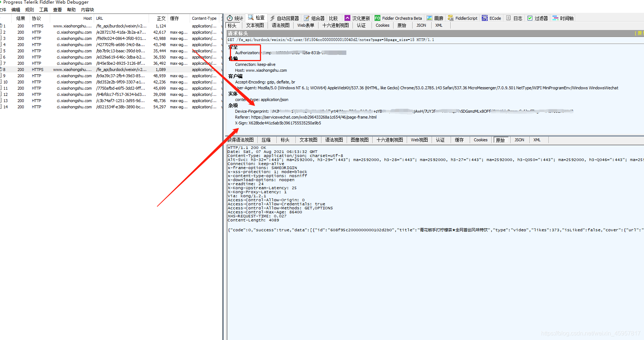Open the 汉化更新 purple icon tab
This screenshot has height=340, width=644.
coord(347,18)
